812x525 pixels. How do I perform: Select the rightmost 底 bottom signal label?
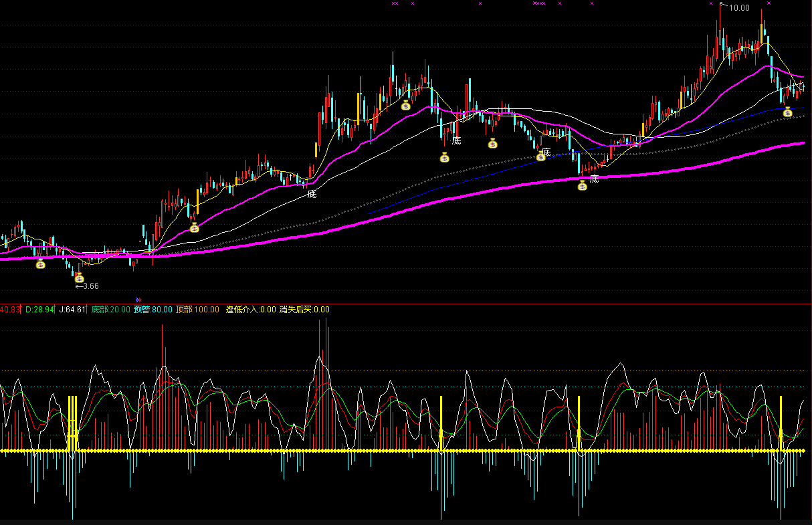(594, 179)
